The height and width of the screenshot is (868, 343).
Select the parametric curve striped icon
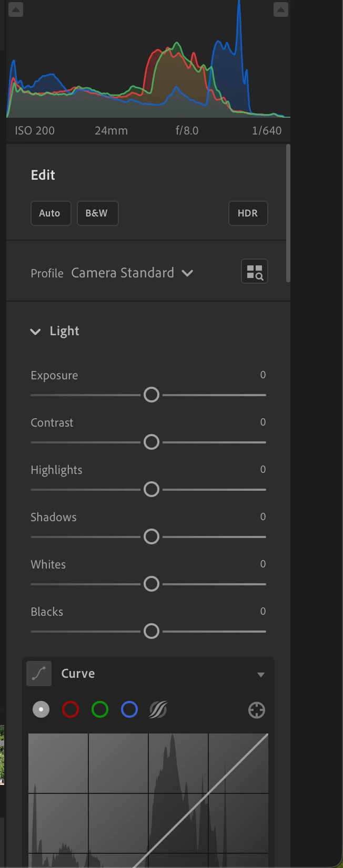point(158,710)
